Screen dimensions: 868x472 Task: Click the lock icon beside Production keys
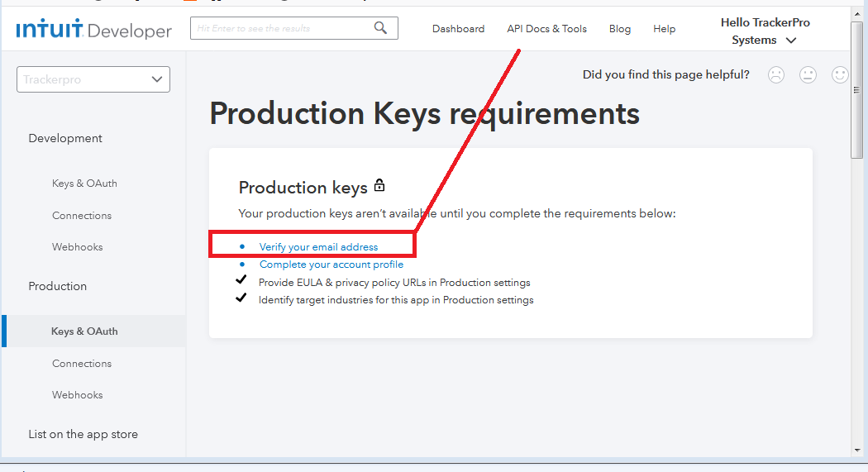click(379, 185)
